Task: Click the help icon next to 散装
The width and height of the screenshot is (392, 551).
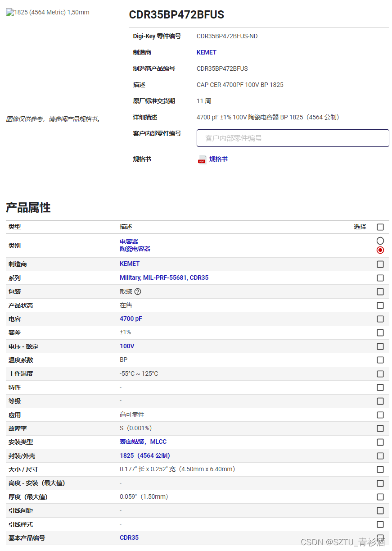Action: tap(138, 291)
